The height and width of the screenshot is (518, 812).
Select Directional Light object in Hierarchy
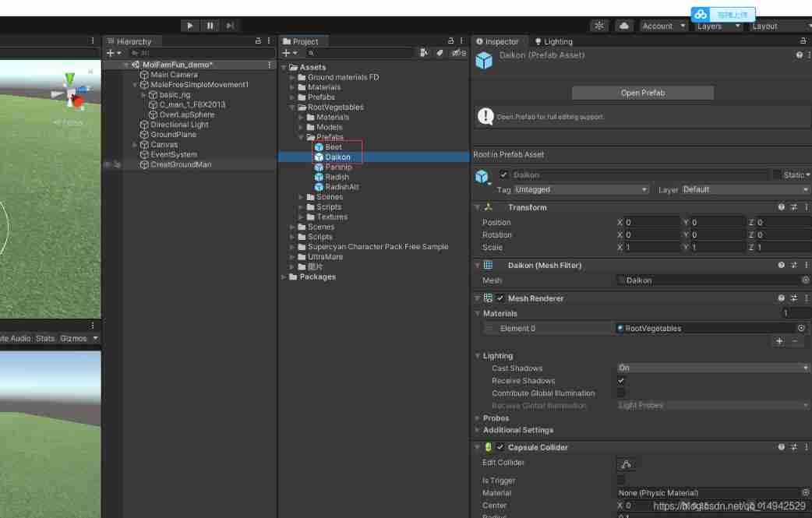(179, 125)
